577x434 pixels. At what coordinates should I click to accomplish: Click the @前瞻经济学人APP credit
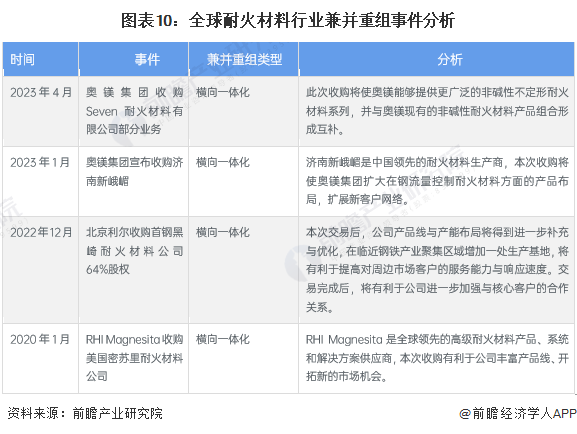tap(517, 413)
